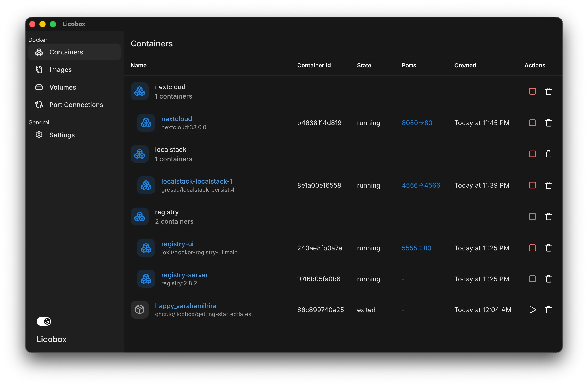
Task: Toggle dark mode switch
Action: tap(44, 321)
